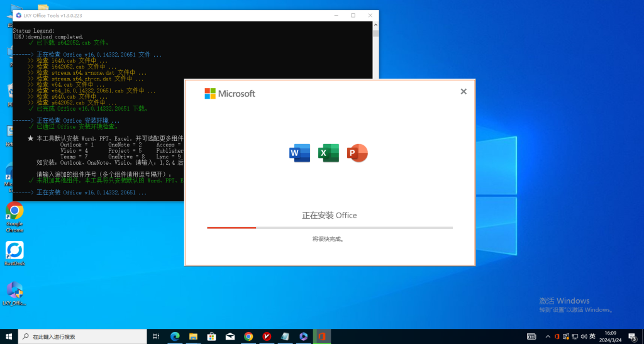Click the LKY Office Tools title bar icon

18,16
